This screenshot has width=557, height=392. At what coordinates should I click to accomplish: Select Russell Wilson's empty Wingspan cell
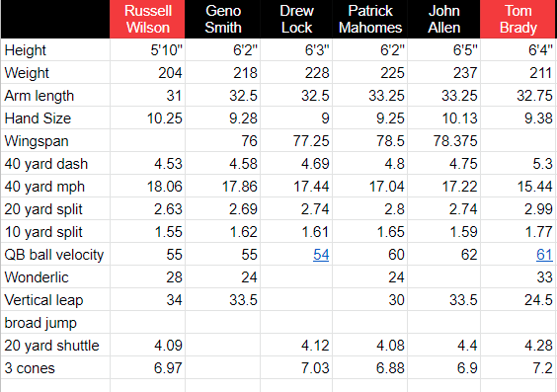[147, 141]
